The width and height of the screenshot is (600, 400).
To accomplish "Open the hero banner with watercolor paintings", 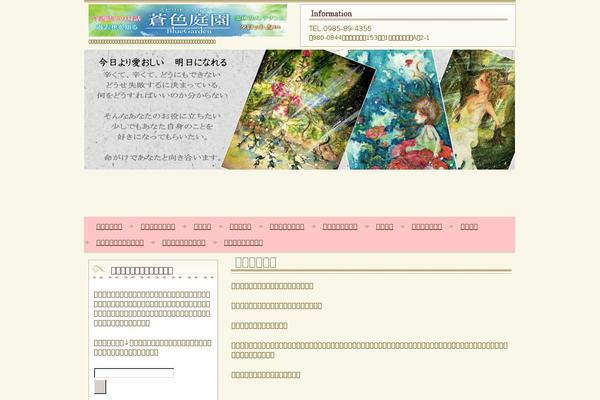I will (x=300, y=109).
